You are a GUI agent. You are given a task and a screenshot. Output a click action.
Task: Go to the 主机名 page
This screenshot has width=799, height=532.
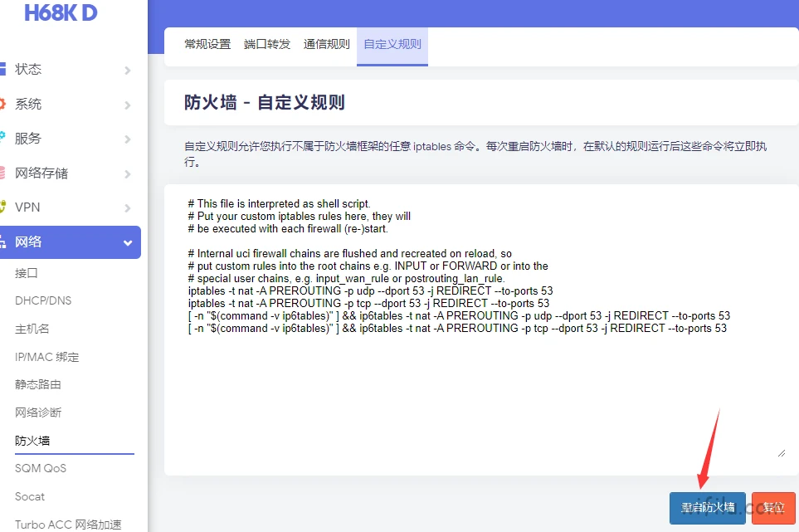tap(32, 329)
